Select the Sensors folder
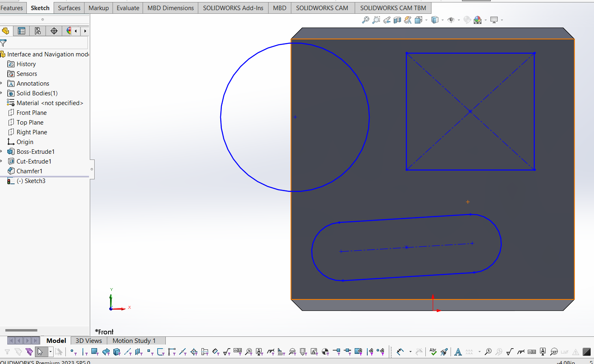The height and width of the screenshot is (364, 594). tap(22, 74)
